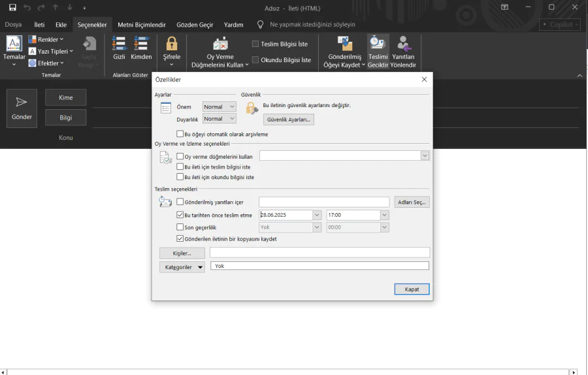588x375 pixels.
Task: Click the Gönder send button
Action: click(x=22, y=108)
